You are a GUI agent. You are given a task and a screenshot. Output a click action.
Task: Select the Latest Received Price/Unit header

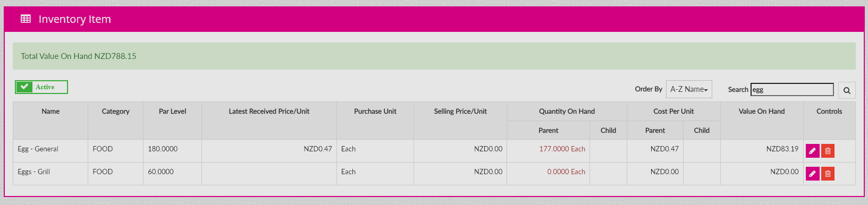coord(269,112)
